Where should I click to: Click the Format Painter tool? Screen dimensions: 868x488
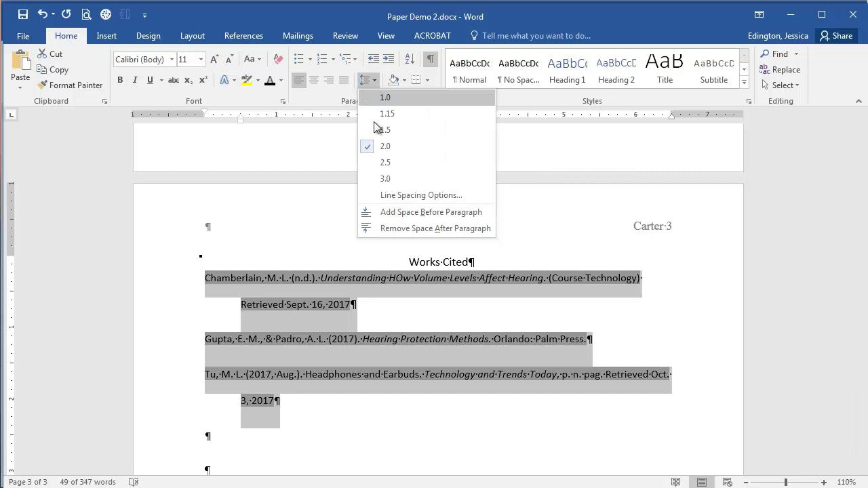70,85
